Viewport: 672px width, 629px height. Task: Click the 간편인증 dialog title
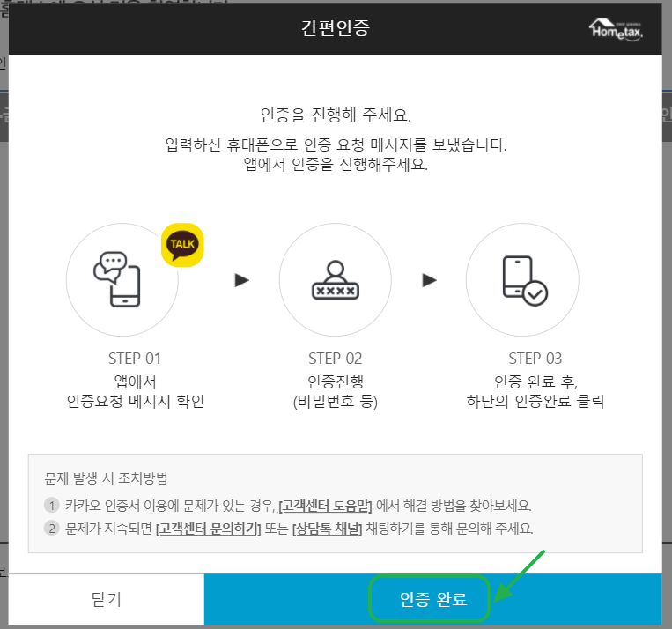tap(336, 28)
